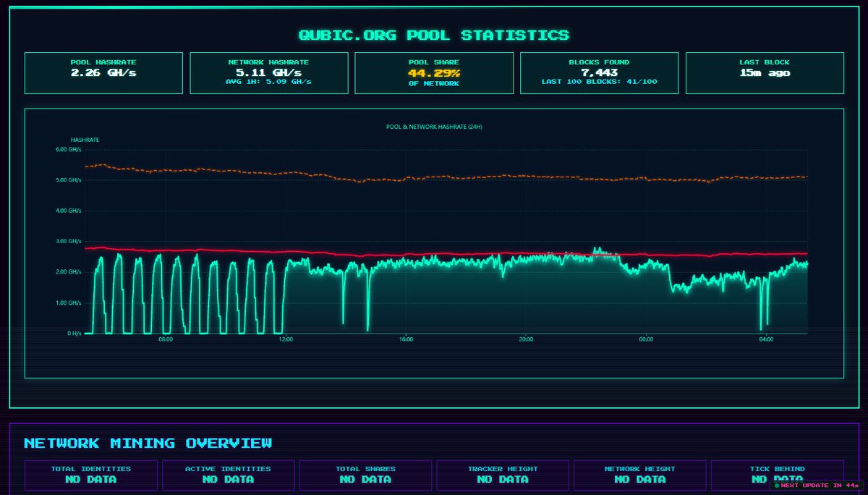Click the 1.00 GH/s y-axis label
Image resolution: width=868 pixels, height=495 pixels.
(69, 302)
